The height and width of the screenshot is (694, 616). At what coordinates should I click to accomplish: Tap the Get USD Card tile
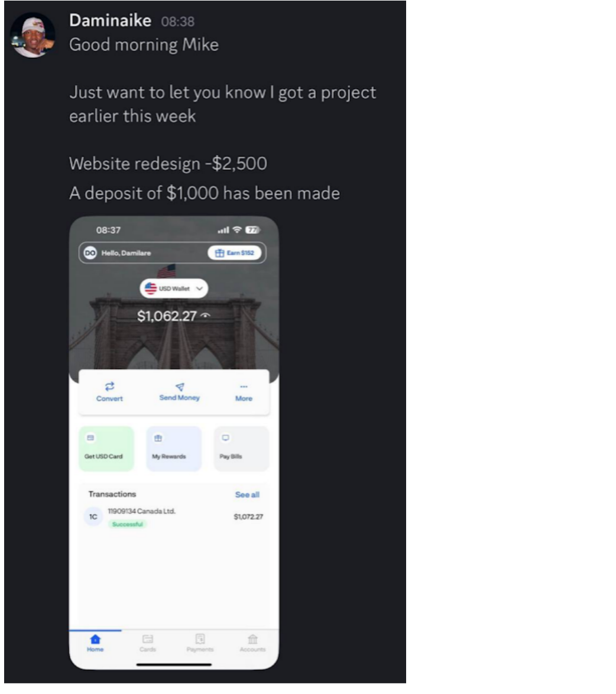click(106, 449)
